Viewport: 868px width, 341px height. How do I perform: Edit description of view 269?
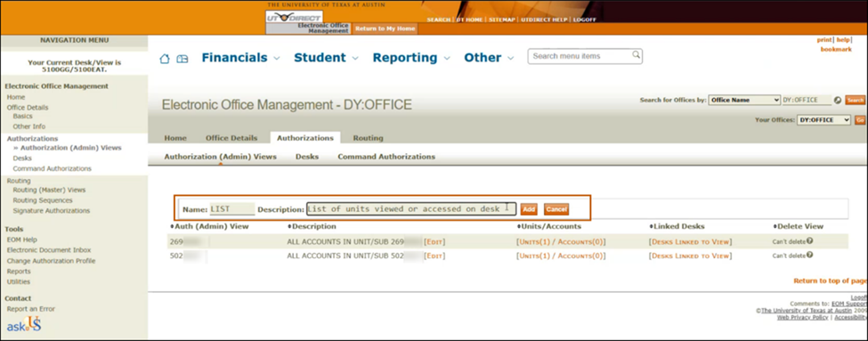(x=434, y=241)
